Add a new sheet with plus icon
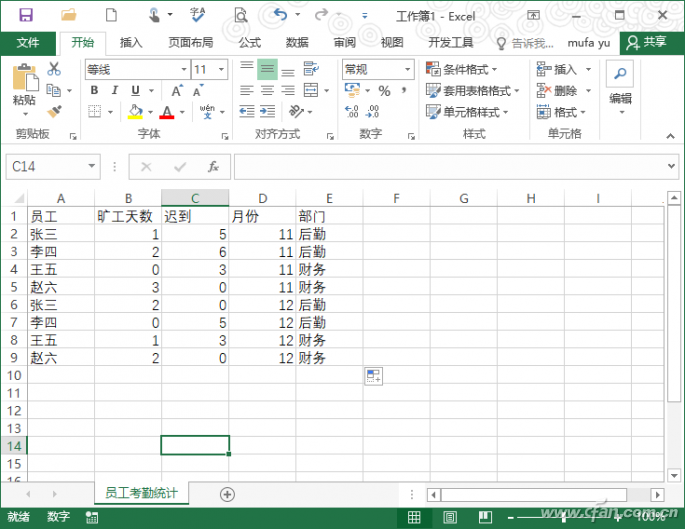This screenshot has width=685, height=529. click(x=227, y=494)
